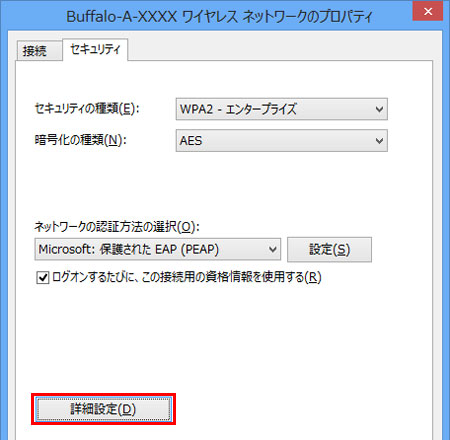450x440 pixels.
Task: Open the セキュリティの種類 combo box showing WPA2
Action: tap(282, 109)
